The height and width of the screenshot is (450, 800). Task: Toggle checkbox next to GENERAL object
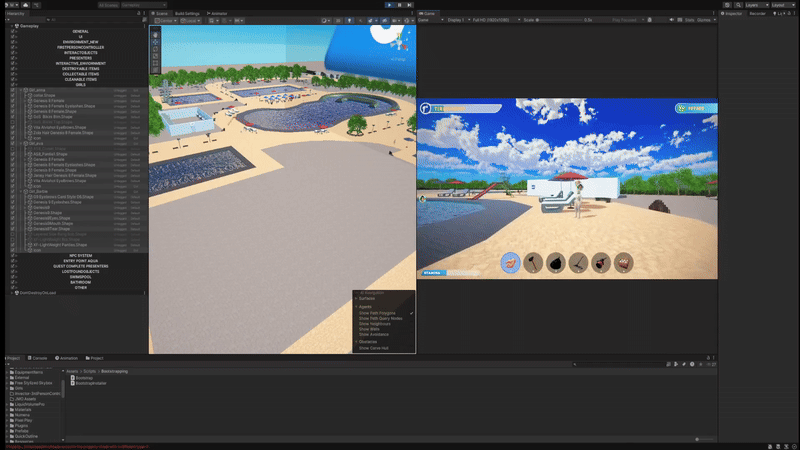tap(13, 31)
